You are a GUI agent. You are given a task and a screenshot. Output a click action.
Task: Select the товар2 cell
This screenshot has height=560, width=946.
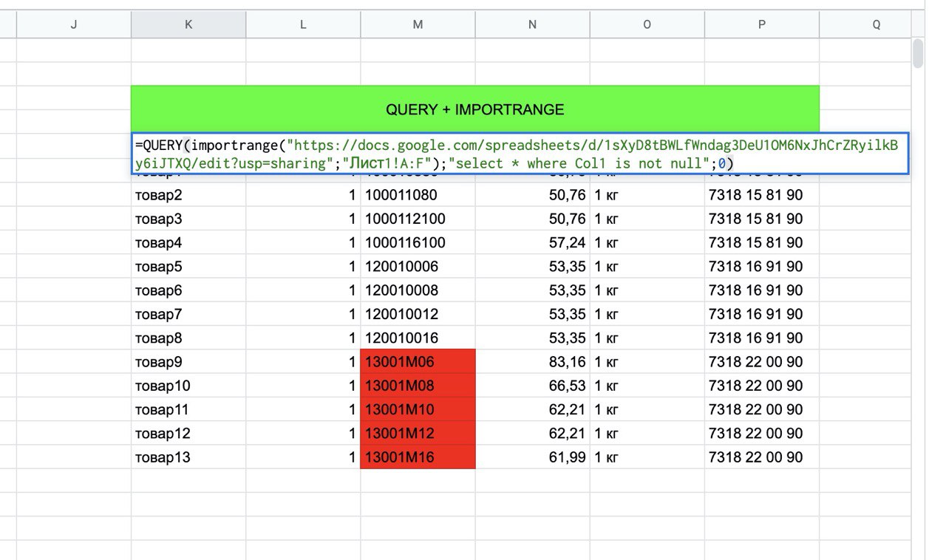pyautogui.click(x=188, y=195)
